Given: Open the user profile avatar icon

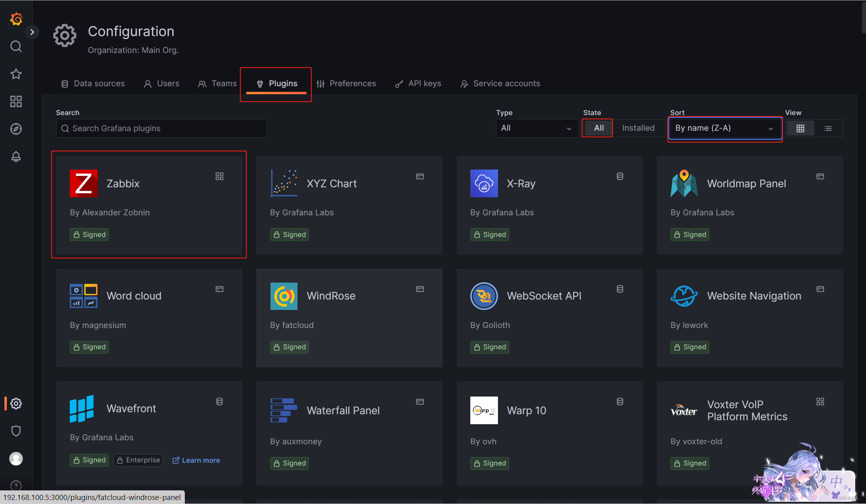Looking at the screenshot, I should (x=16, y=458).
